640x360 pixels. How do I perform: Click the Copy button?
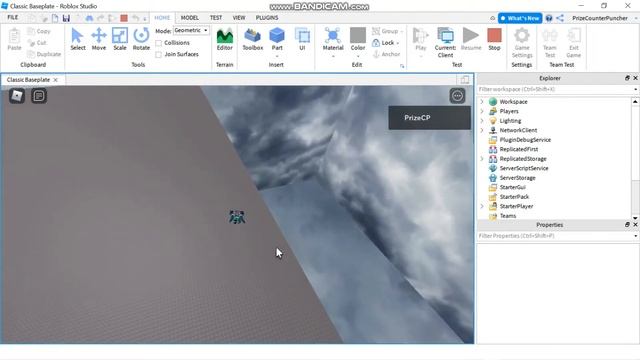click(x=39, y=31)
